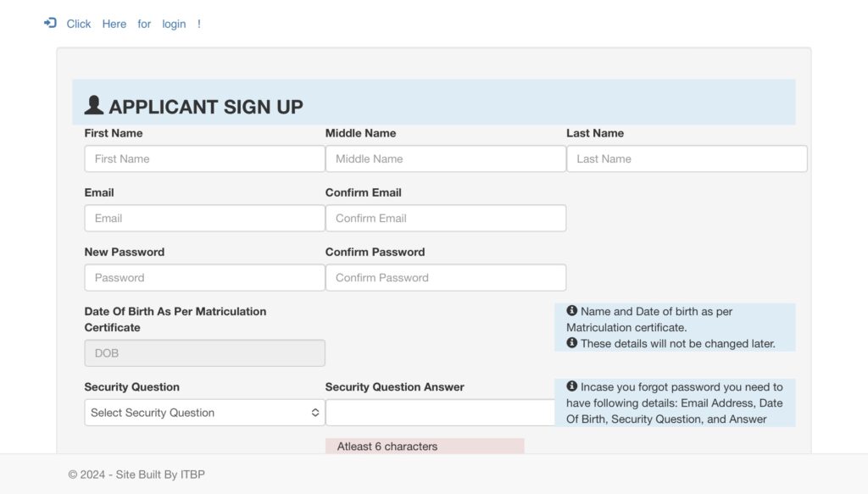Click the login arrow icon at top
The image size is (868, 494).
tap(50, 23)
